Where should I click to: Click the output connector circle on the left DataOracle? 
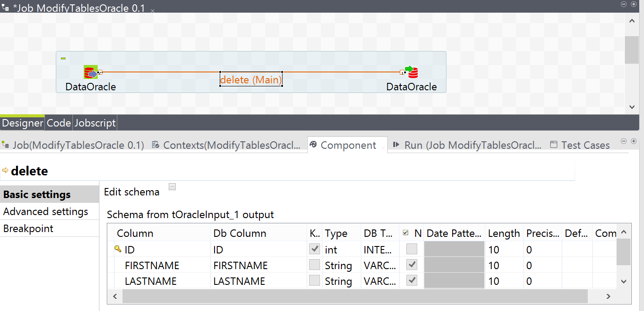tap(99, 72)
